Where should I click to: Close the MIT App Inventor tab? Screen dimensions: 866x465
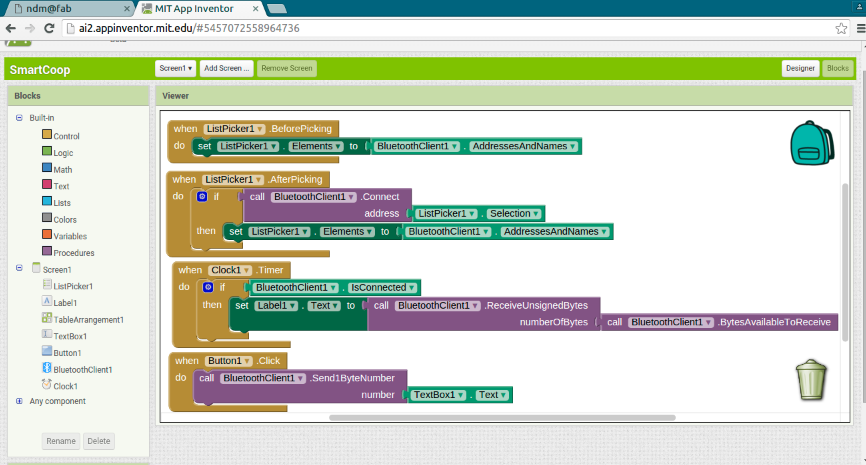pyautogui.click(x=255, y=8)
